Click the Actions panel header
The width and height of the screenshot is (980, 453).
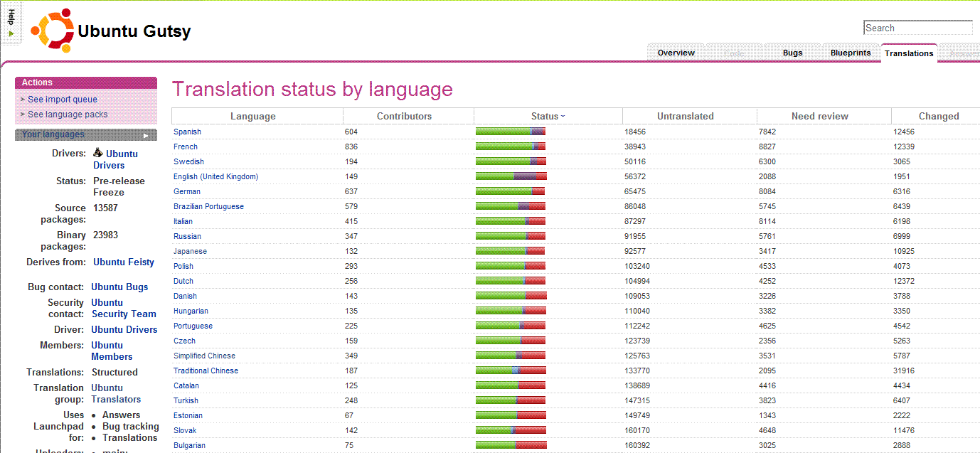[x=86, y=82]
